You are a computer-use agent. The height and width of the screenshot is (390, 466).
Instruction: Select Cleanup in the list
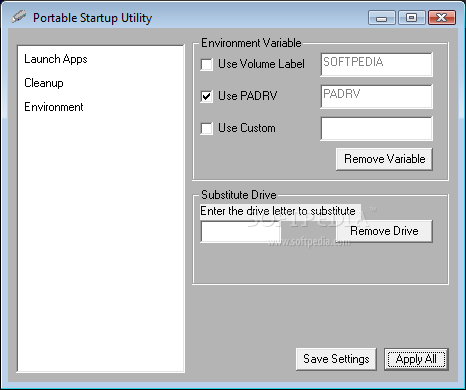44,83
